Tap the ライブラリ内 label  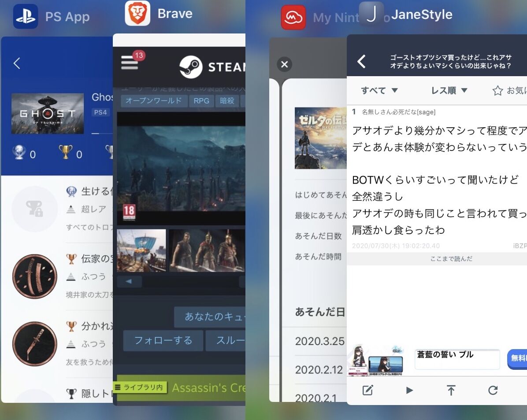[141, 387]
